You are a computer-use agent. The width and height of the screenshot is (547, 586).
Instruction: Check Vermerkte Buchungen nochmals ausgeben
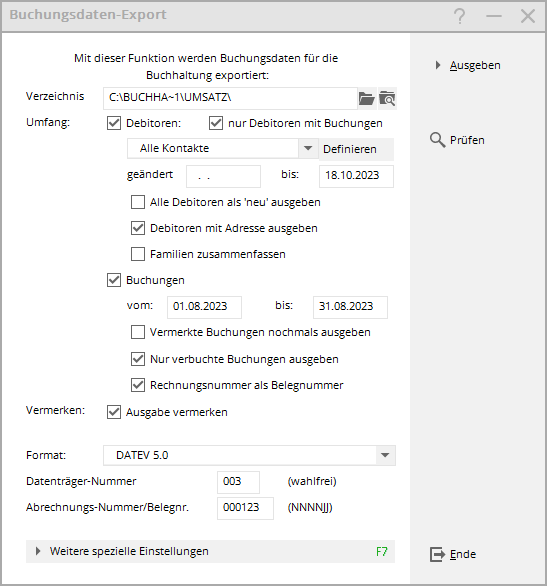(138, 332)
